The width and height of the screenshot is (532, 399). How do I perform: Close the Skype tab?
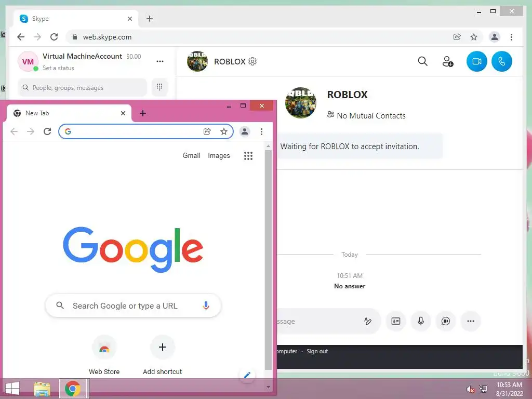pyautogui.click(x=129, y=19)
